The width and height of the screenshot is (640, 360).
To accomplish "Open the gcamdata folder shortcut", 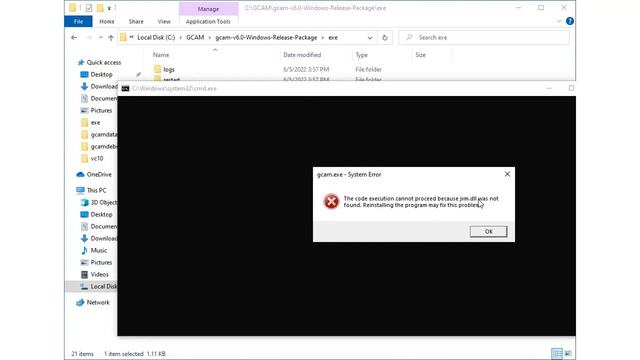I will click(x=99, y=134).
